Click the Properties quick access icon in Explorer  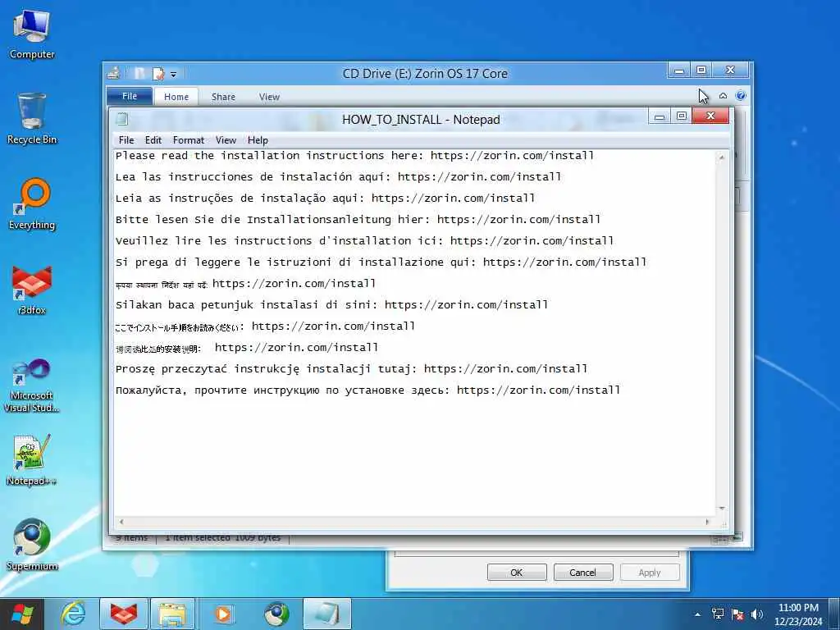point(158,73)
